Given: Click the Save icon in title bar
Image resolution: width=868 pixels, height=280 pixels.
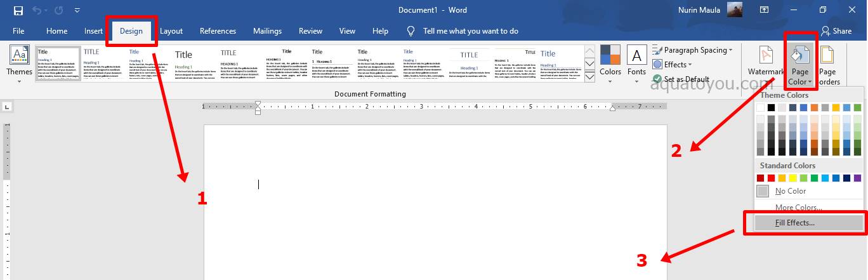Looking at the screenshot, I should (18, 10).
